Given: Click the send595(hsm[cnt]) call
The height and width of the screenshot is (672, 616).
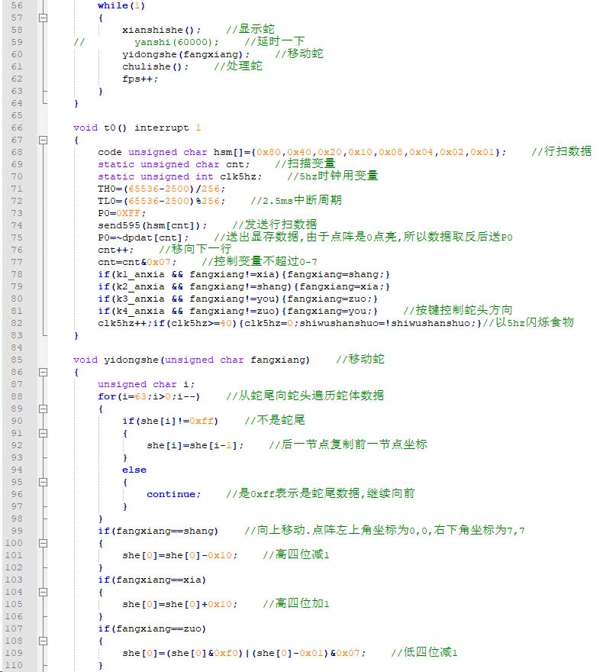Looking at the screenshot, I should coord(152,225).
